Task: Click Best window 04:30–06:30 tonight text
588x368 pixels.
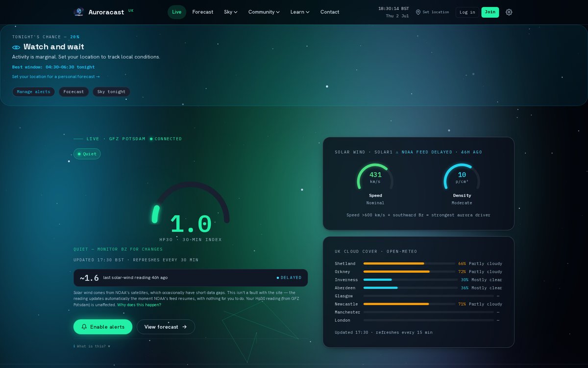Action: coord(53,67)
